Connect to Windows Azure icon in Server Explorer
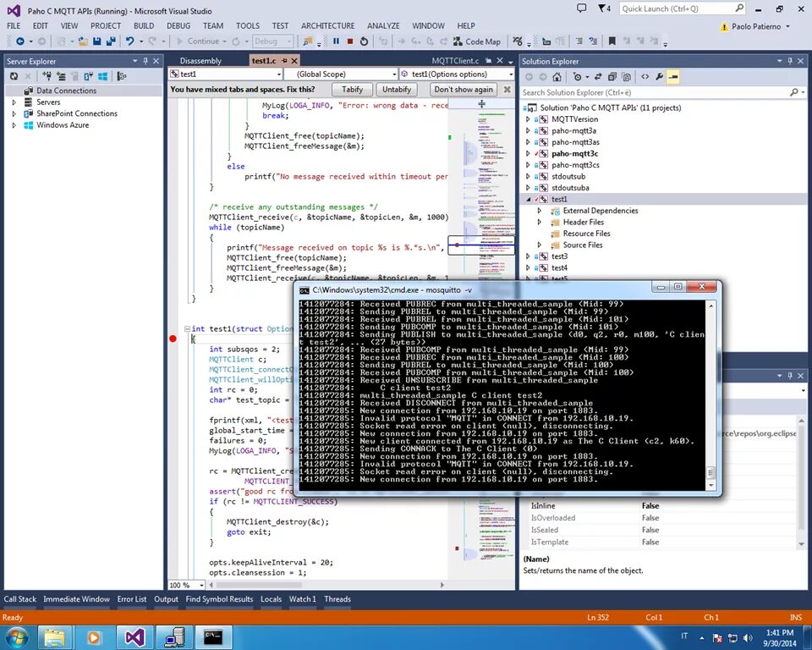Image resolution: width=812 pixels, height=650 pixels. (x=103, y=76)
